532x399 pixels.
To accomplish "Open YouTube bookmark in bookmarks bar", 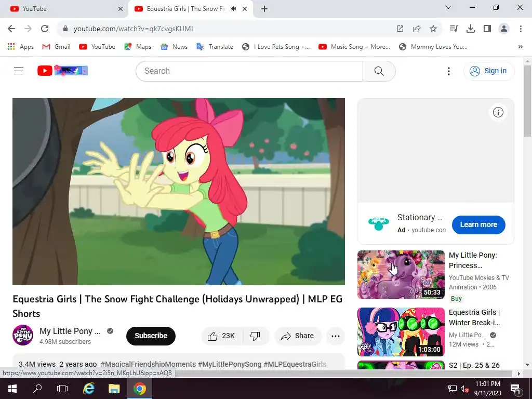I will pyautogui.click(x=97, y=47).
